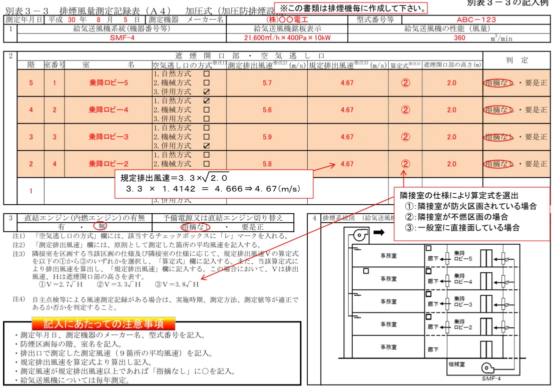Click the red notice ※この書類は排煙機毎に作成して下さい
This screenshot has width=556, height=392.
(351, 8)
